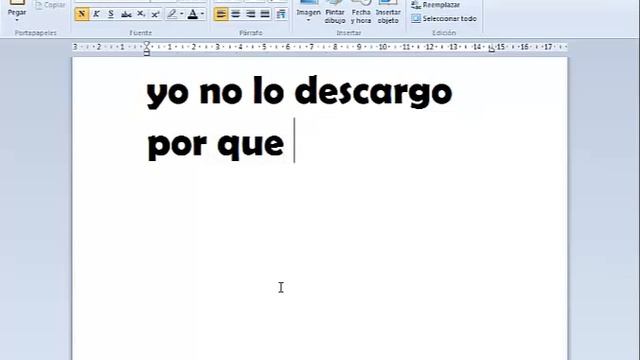Toggle italic formatting (K button)
The image size is (640, 360).
tap(96, 14)
